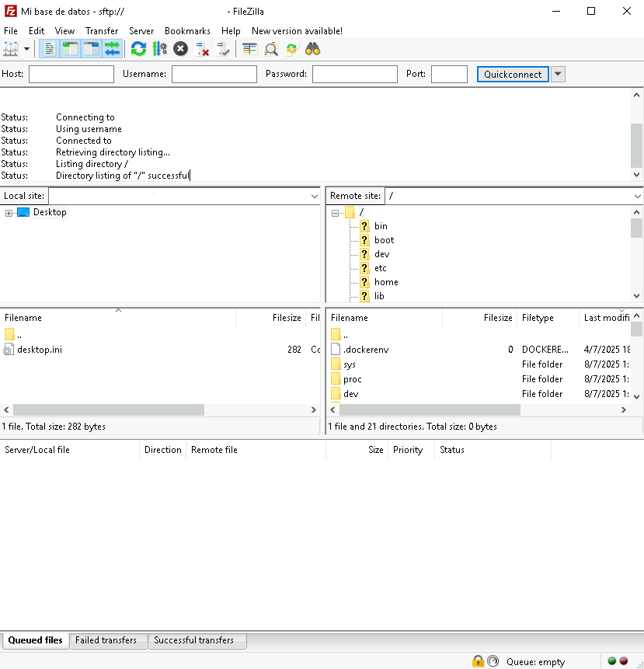Select the home folder in remote tree
Screen dimensions: 644x669
click(386, 282)
